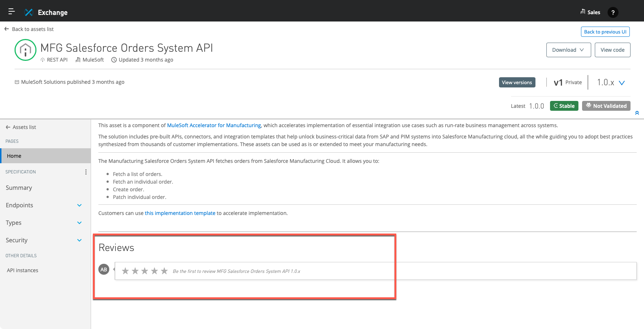Click 'Fetch a list of orders.' bullet
The width and height of the screenshot is (644, 329).
click(138, 174)
